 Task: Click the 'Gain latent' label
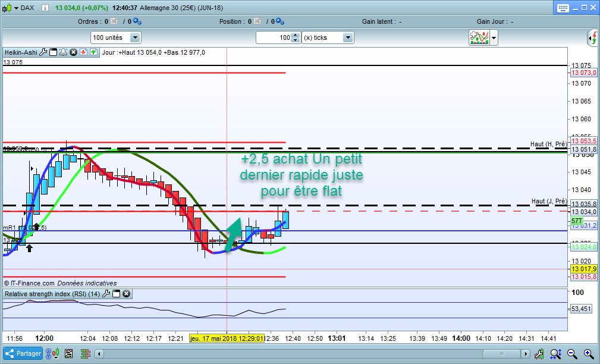pos(379,21)
